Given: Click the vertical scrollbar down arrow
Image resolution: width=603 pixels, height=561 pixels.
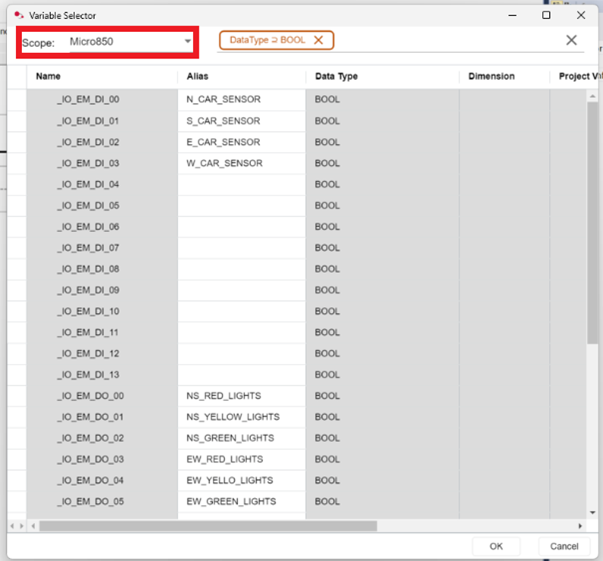Looking at the screenshot, I should click(592, 512).
